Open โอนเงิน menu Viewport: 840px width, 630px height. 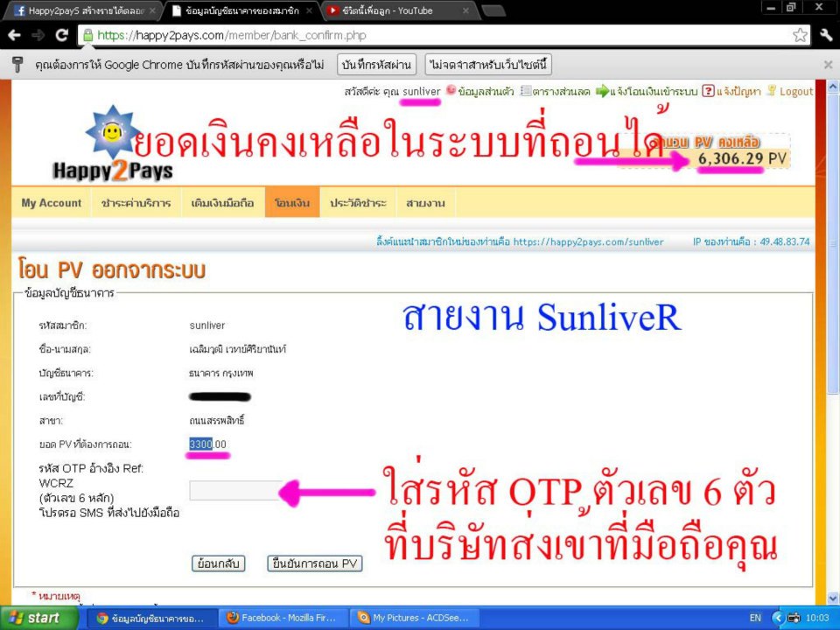click(292, 203)
